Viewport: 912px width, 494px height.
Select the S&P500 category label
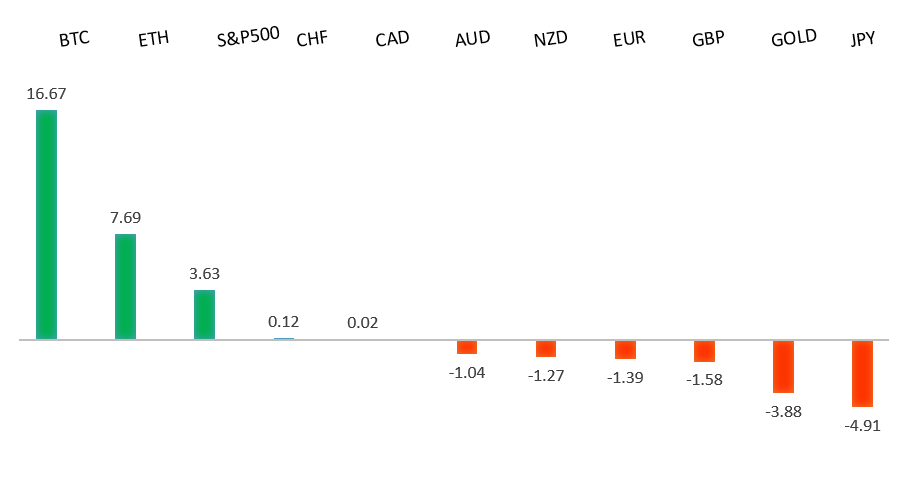[248, 40]
